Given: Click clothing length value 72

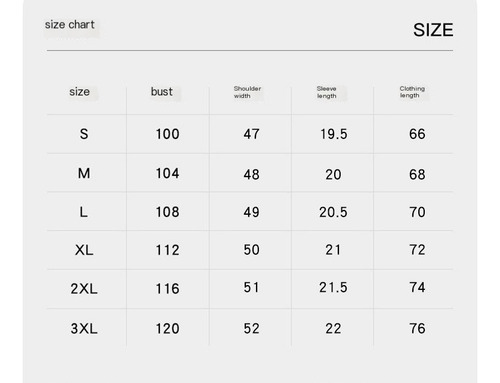Looking at the screenshot, I should [417, 250].
